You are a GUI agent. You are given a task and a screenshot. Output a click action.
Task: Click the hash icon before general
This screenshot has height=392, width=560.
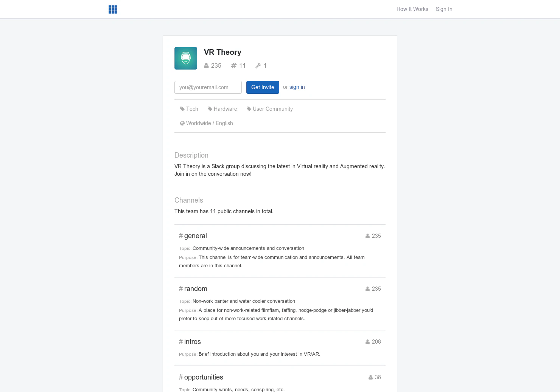click(x=181, y=236)
